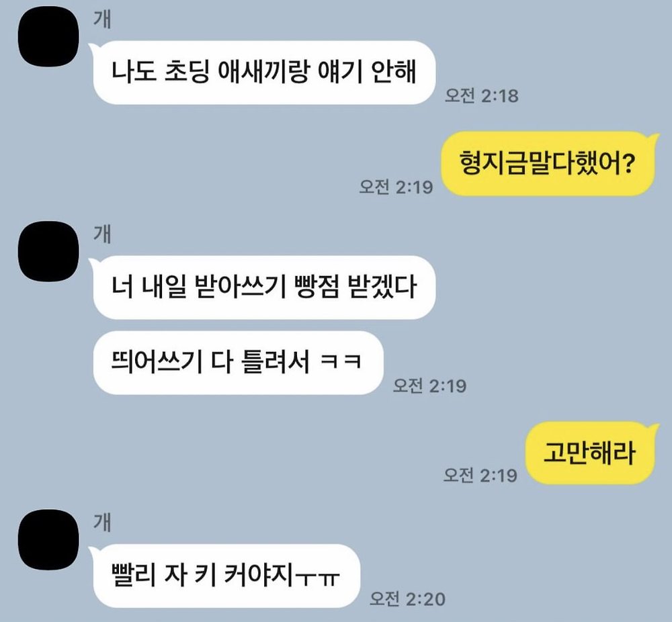Select the message '나도 초딩 애새끼랑 얘기 안해'
The height and width of the screenshot is (622, 672).
tap(263, 73)
